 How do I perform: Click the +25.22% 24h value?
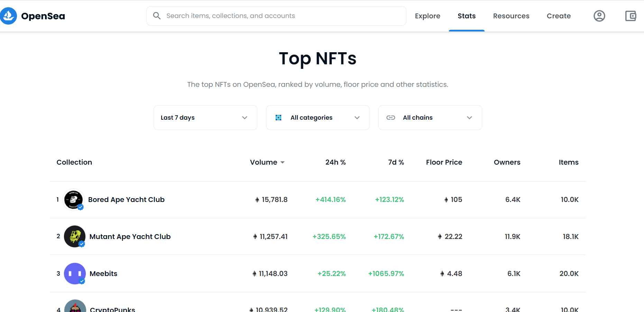tap(332, 274)
